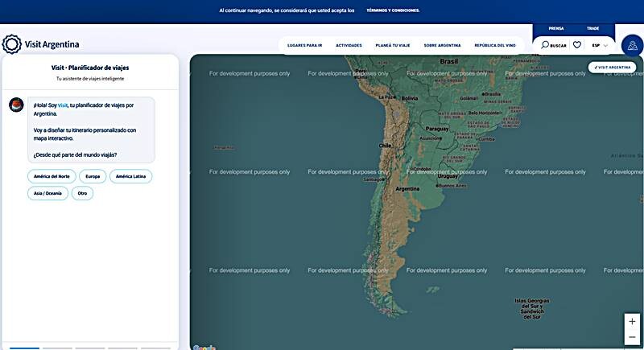Screen dimensions: 644x350
Task: Open Lugares para ir menu
Action: tap(305, 46)
